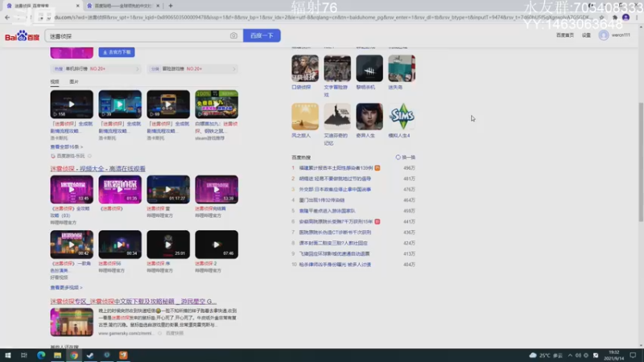The height and width of the screenshot is (362, 644).
Task: Open the 游民星空 迷雾侦探专区 result title
Action: (x=134, y=301)
